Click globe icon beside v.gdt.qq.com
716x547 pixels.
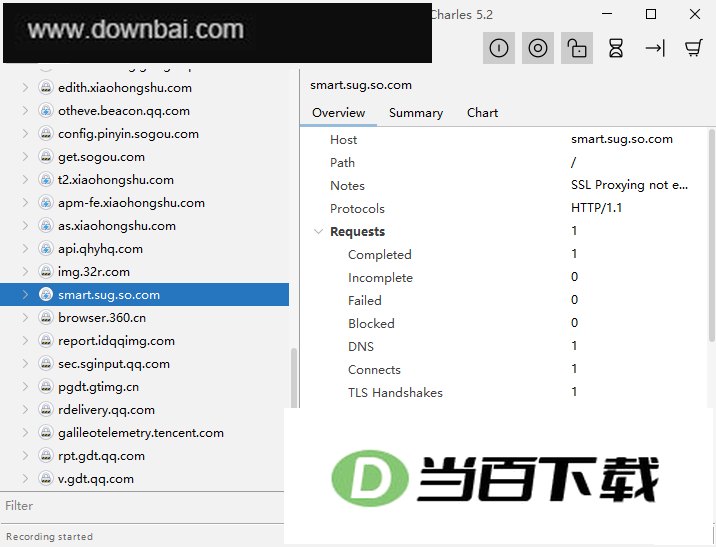coord(46,479)
